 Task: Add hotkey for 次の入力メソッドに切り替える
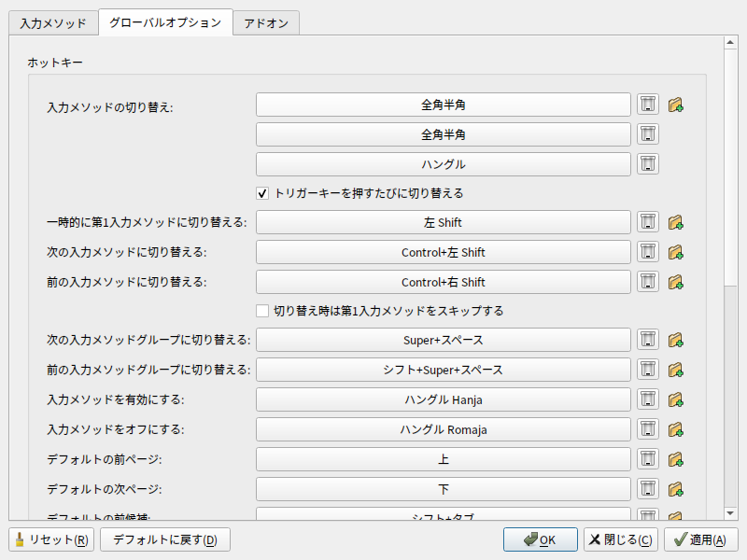click(676, 252)
